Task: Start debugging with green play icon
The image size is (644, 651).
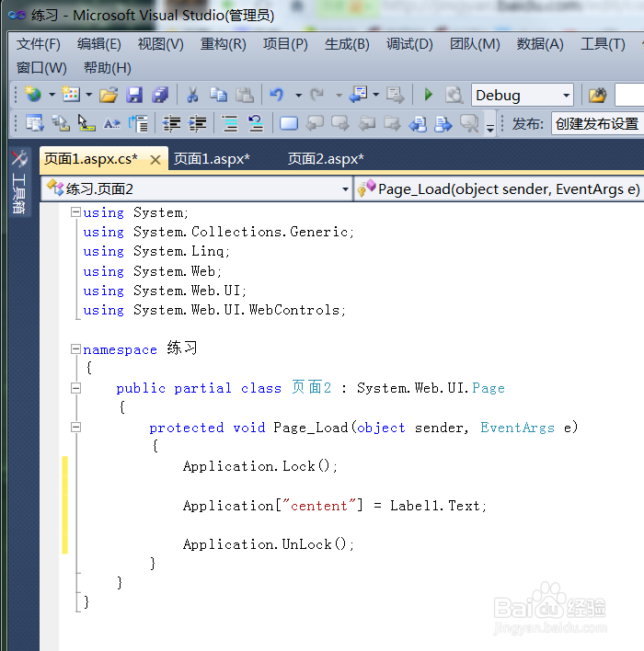Action: pos(429,95)
